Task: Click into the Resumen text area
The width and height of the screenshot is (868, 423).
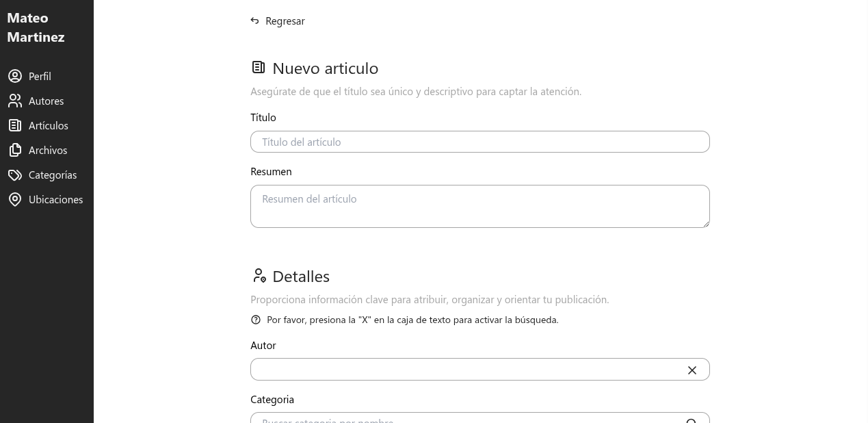Action: tap(479, 206)
